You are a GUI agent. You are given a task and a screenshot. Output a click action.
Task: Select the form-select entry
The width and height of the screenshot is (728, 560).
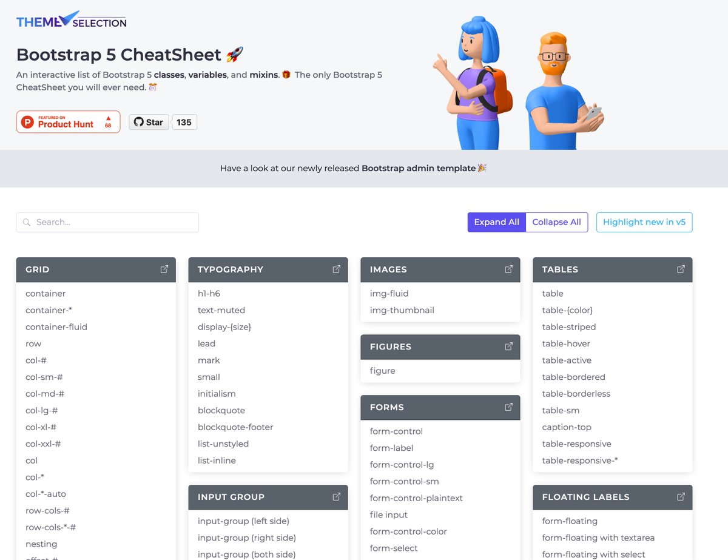(x=394, y=548)
